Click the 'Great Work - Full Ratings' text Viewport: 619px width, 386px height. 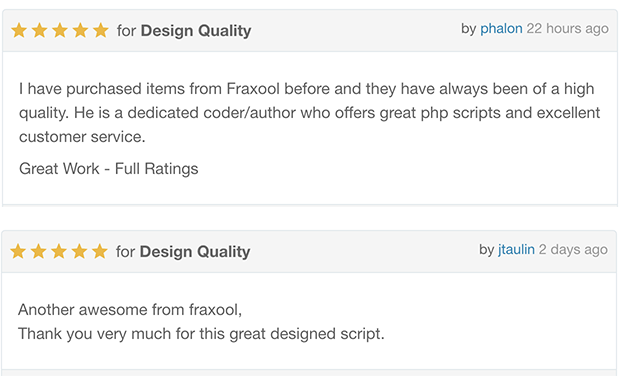point(109,169)
